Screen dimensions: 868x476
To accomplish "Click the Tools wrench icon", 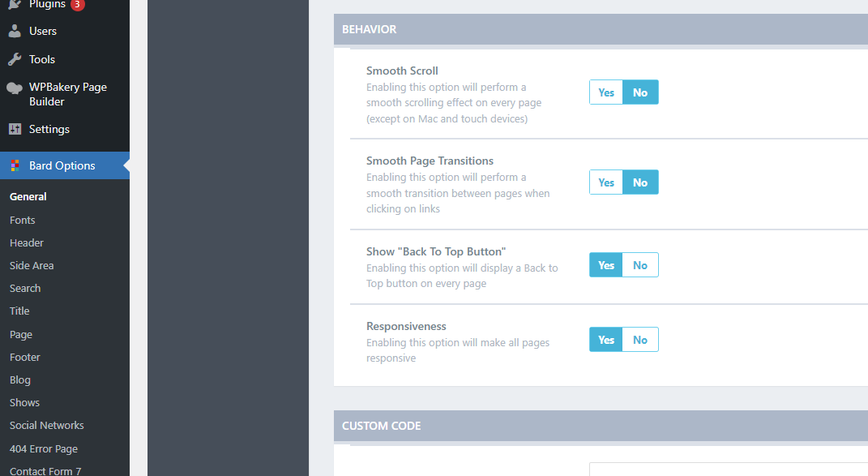I will (x=15, y=59).
